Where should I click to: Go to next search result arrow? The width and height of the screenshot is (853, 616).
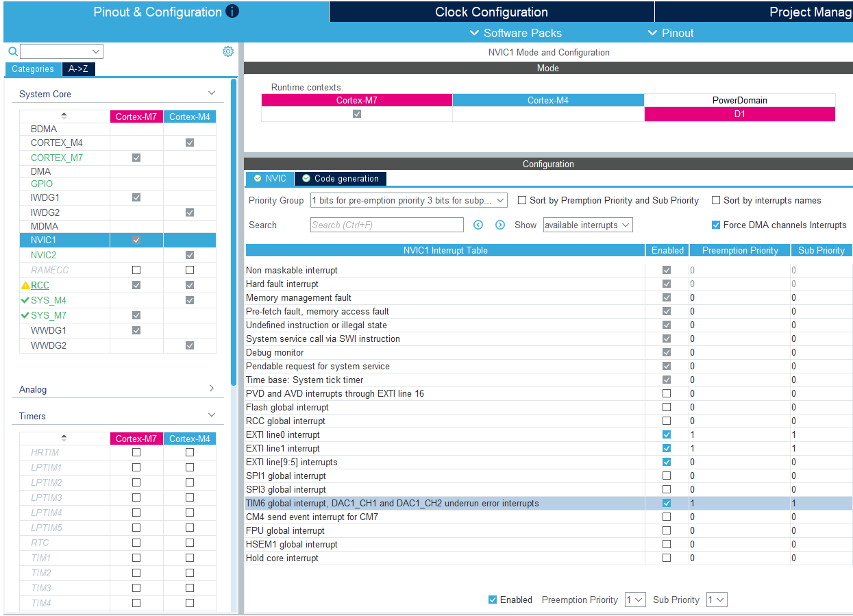tap(500, 225)
